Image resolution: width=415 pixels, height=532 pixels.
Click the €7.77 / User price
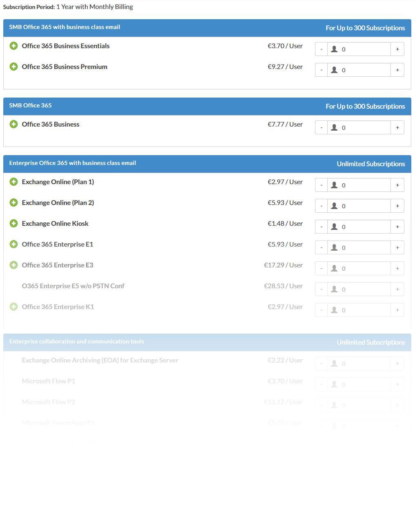(x=285, y=124)
